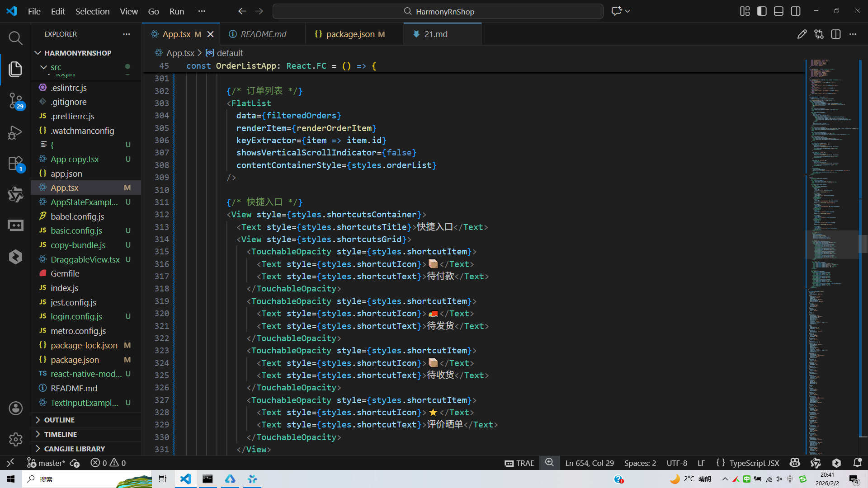The height and width of the screenshot is (488, 868).
Task: Open the Search view in activity bar
Action: tap(15, 38)
